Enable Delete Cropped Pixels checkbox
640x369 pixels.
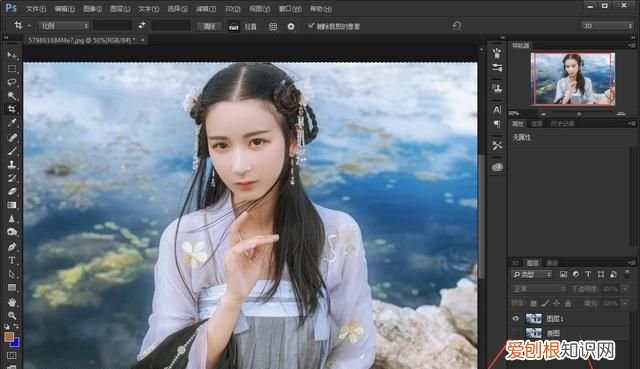click(x=311, y=26)
